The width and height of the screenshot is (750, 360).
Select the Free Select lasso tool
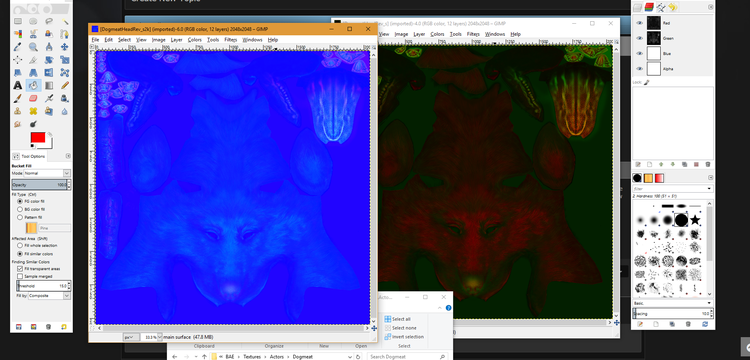[49, 21]
